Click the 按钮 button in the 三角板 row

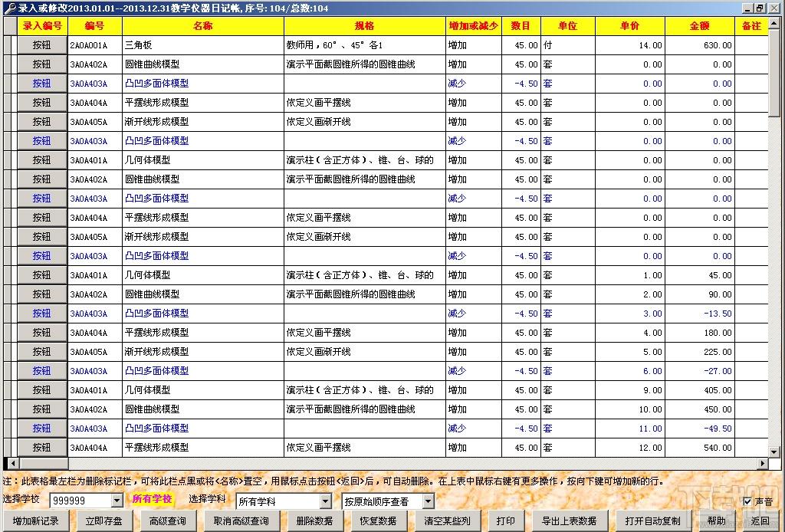[42, 45]
